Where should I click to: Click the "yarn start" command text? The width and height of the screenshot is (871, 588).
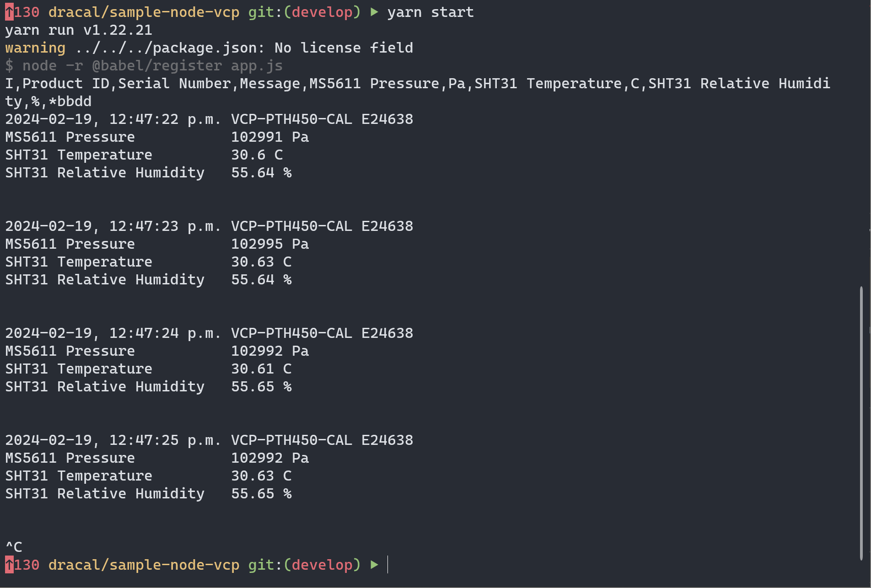click(430, 12)
